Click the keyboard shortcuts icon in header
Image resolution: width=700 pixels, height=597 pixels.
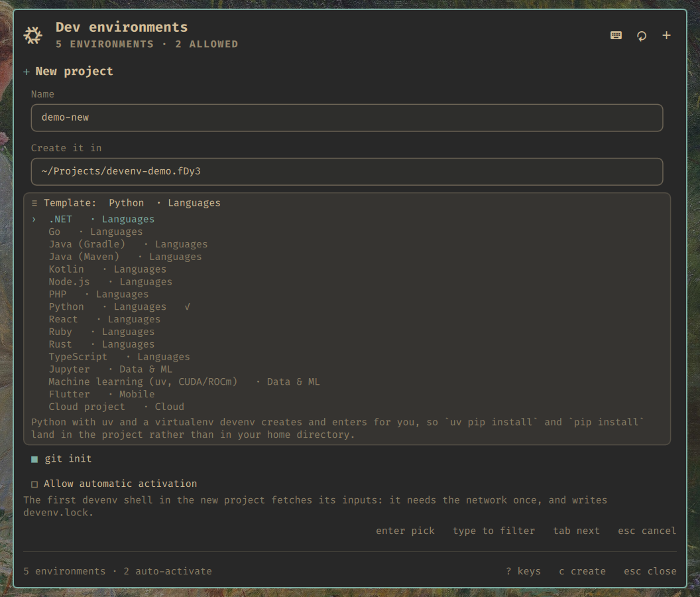(x=616, y=35)
